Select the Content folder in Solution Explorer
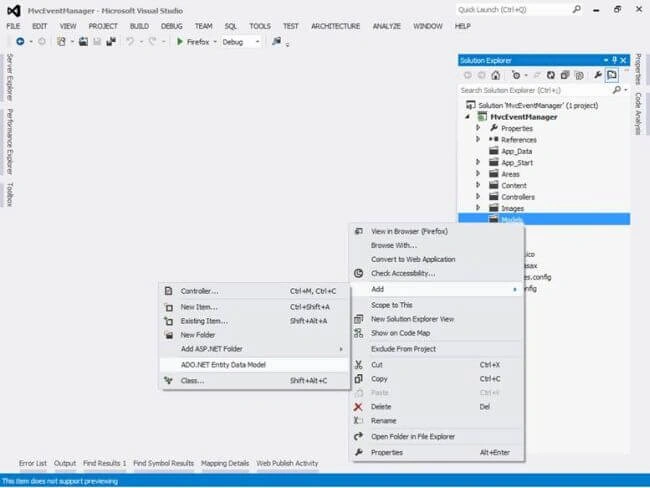The image size is (650, 488). 514,185
